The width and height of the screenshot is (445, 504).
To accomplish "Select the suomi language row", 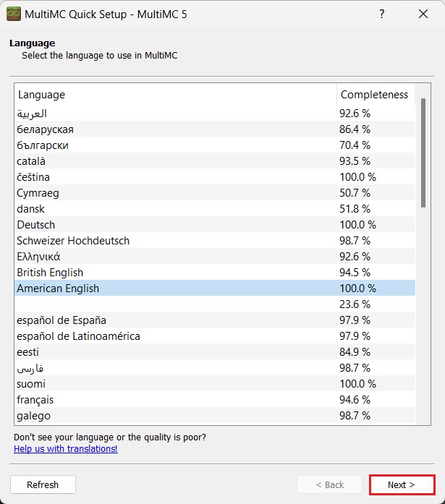I will [215, 384].
